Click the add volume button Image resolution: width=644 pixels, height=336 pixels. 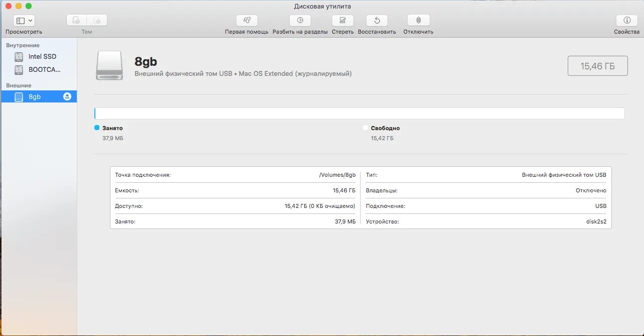coord(76,21)
